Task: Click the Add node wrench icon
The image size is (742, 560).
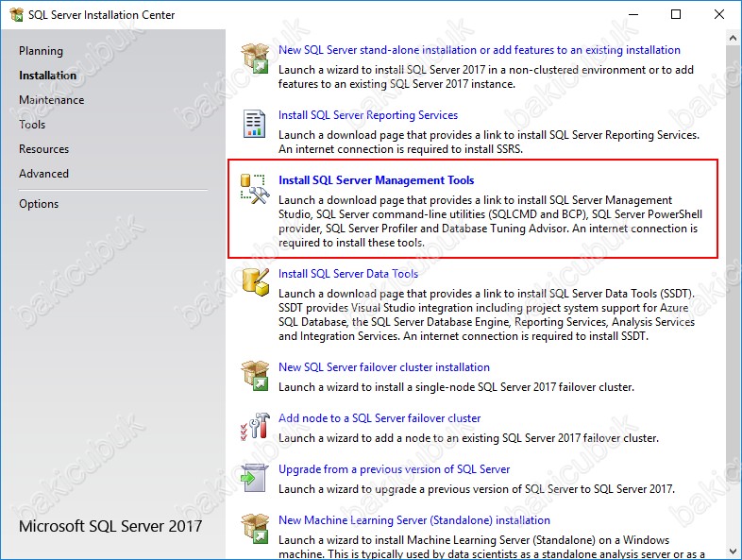Action: 255,426
